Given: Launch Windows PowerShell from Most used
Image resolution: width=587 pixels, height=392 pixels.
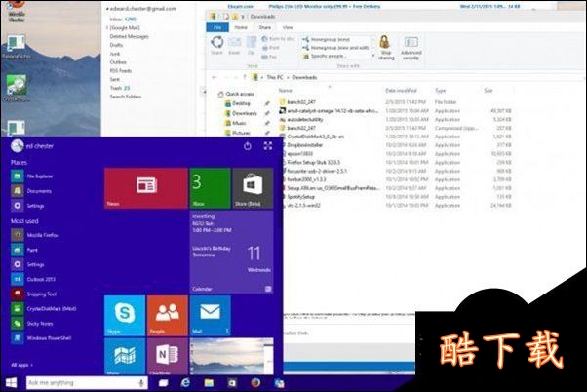Looking at the screenshot, I should pos(41,338).
